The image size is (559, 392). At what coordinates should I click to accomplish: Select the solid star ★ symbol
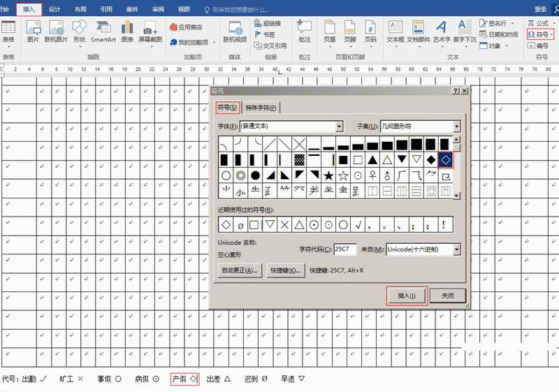point(328,175)
